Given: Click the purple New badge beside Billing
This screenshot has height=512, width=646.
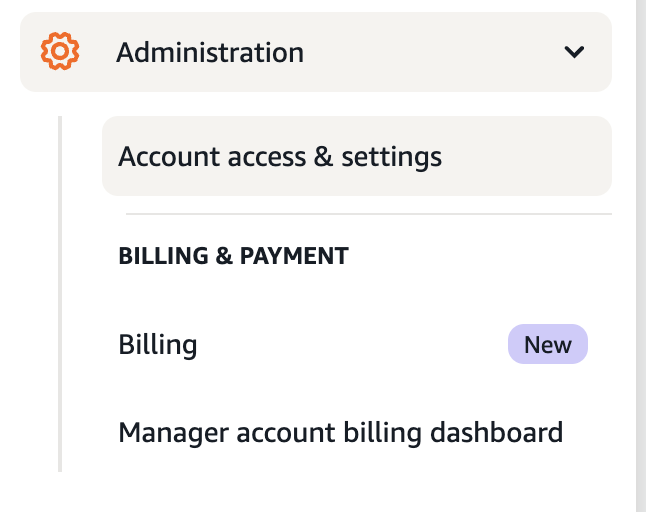Looking at the screenshot, I should [x=548, y=345].
